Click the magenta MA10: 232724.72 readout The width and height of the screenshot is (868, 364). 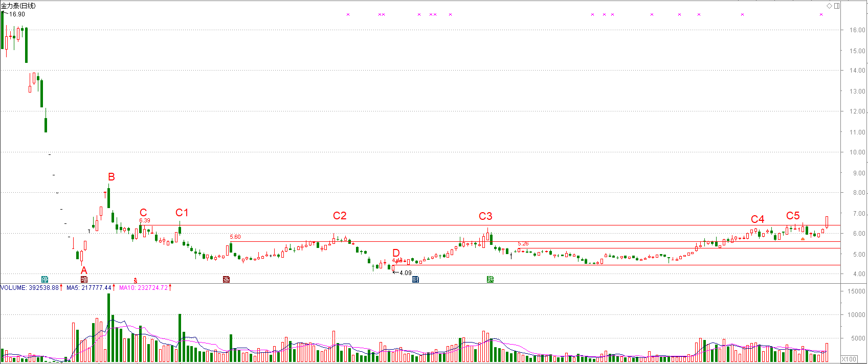(143, 288)
